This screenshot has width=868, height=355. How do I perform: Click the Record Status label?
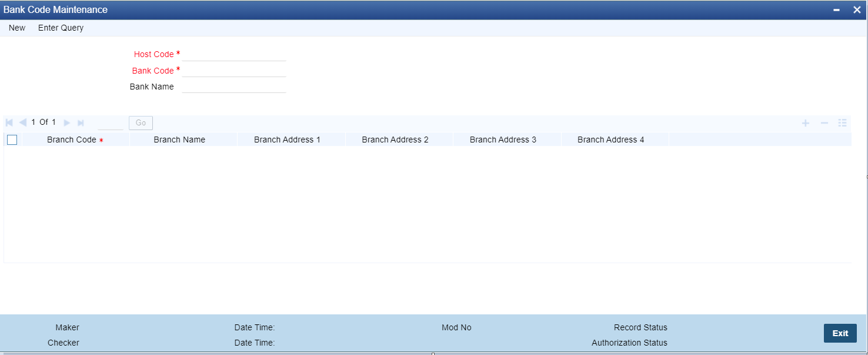coord(640,327)
